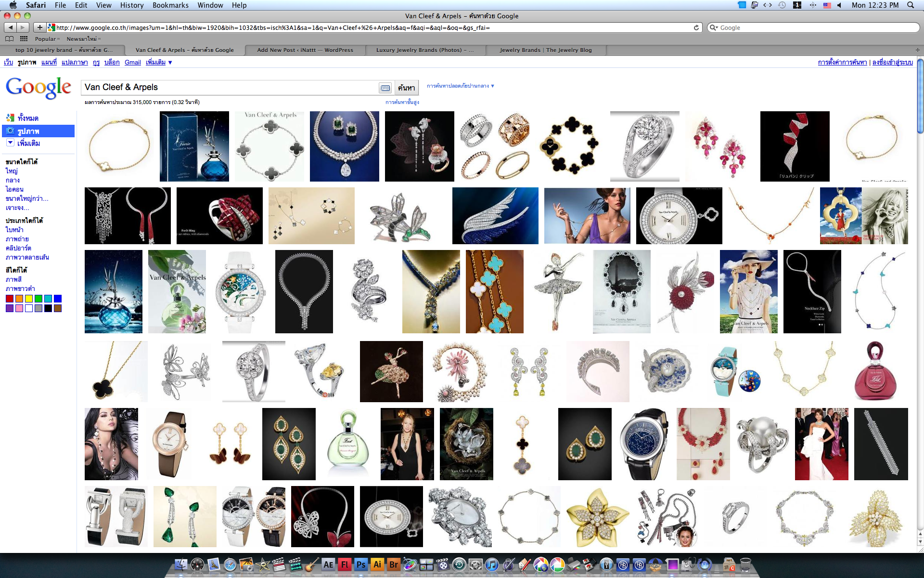
Task: Open Spotlight search in the menu bar
Action: coord(911,5)
